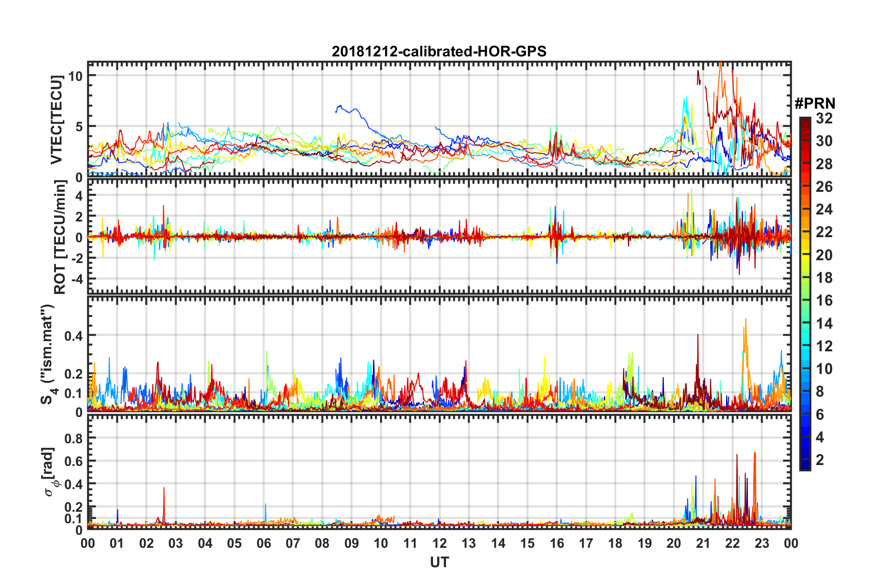The width and height of the screenshot is (879, 588).
Task: Click the VTEC[TECU] axis label
Action: tap(56, 120)
